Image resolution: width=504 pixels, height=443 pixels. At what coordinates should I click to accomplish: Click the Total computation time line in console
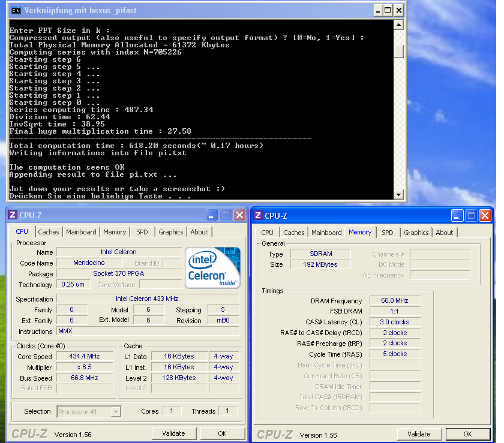(x=136, y=146)
